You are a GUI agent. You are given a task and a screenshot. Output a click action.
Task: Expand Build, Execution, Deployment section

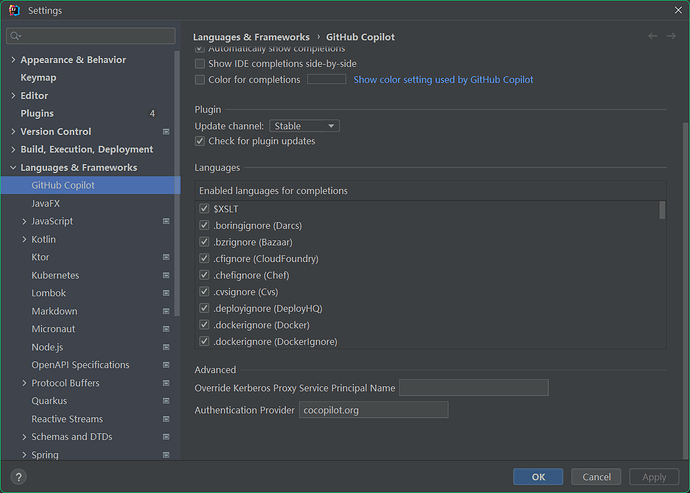(x=13, y=149)
